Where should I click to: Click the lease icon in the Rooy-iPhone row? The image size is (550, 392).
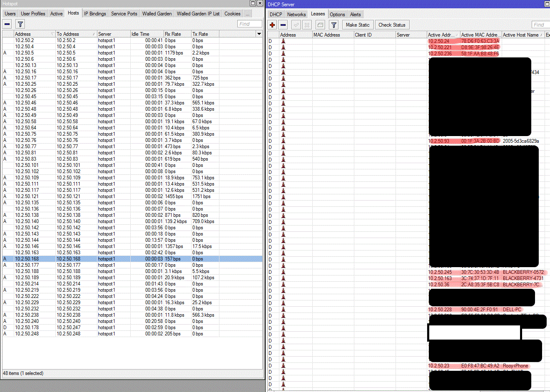click(x=283, y=366)
